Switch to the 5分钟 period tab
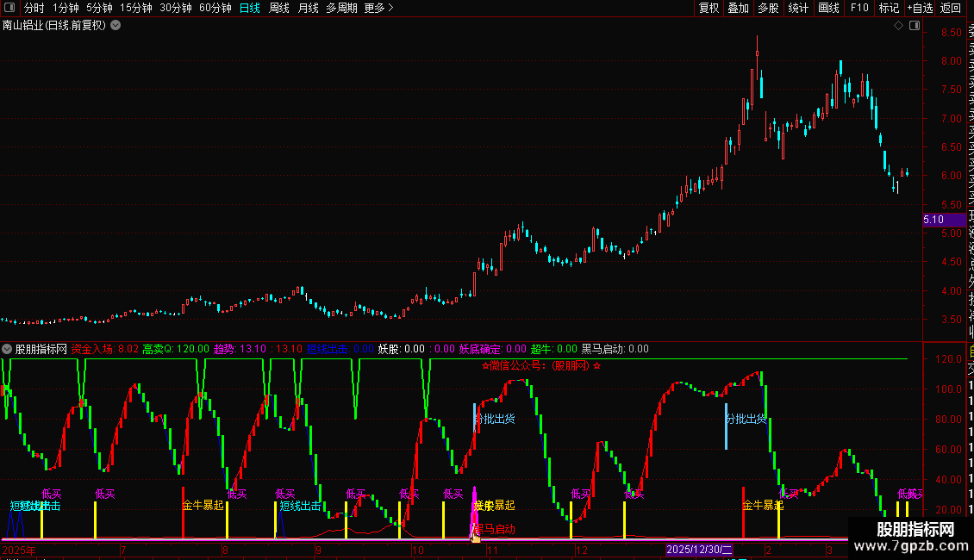The height and width of the screenshot is (560, 974). 99,8
